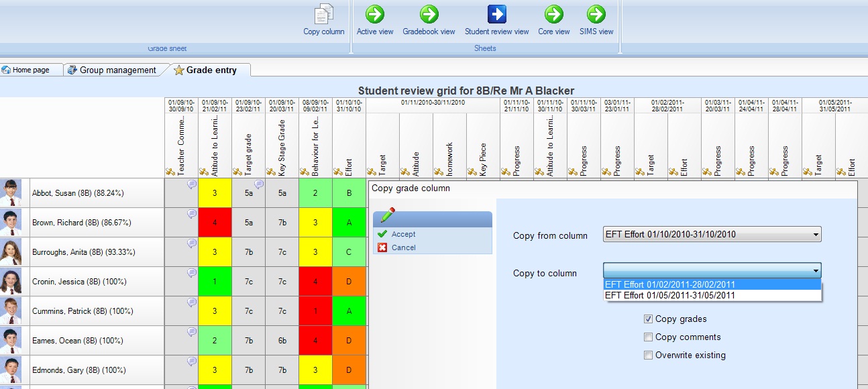Open the Gradebook view
The width and height of the screenshot is (868, 389).
point(429,14)
